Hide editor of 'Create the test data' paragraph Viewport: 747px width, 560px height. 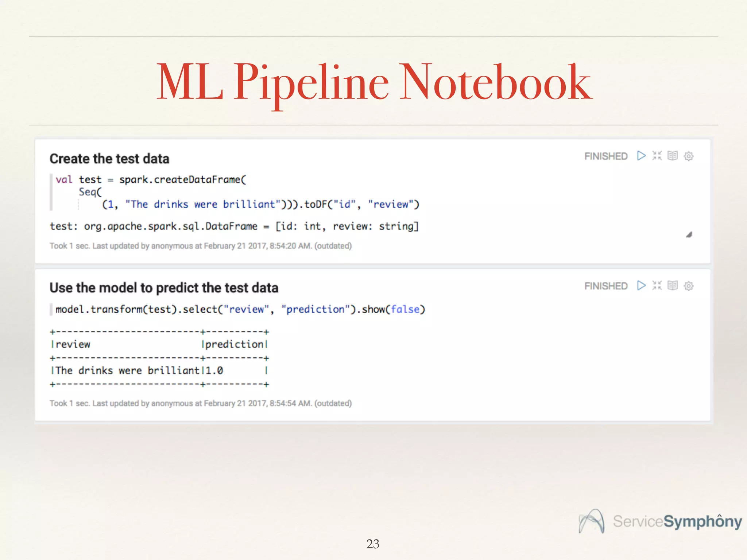(x=657, y=156)
